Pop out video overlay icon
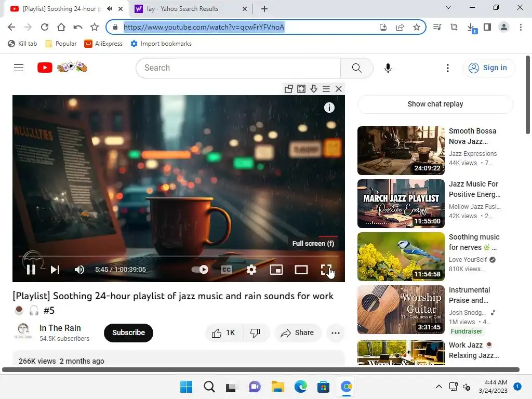This screenshot has width=532, height=399. point(289,89)
